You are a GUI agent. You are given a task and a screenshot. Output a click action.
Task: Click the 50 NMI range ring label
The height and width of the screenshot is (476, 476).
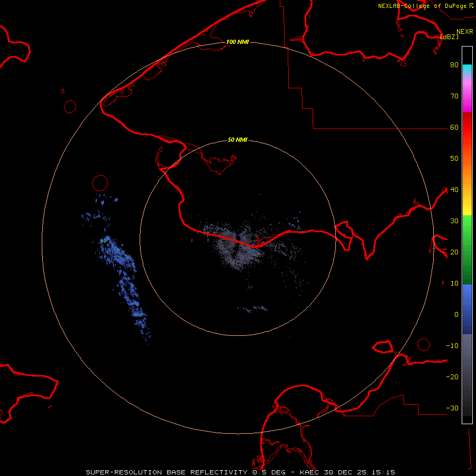click(237, 140)
